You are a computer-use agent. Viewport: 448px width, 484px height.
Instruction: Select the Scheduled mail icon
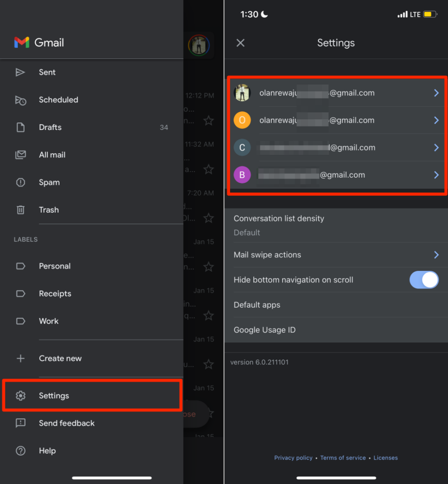20,100
